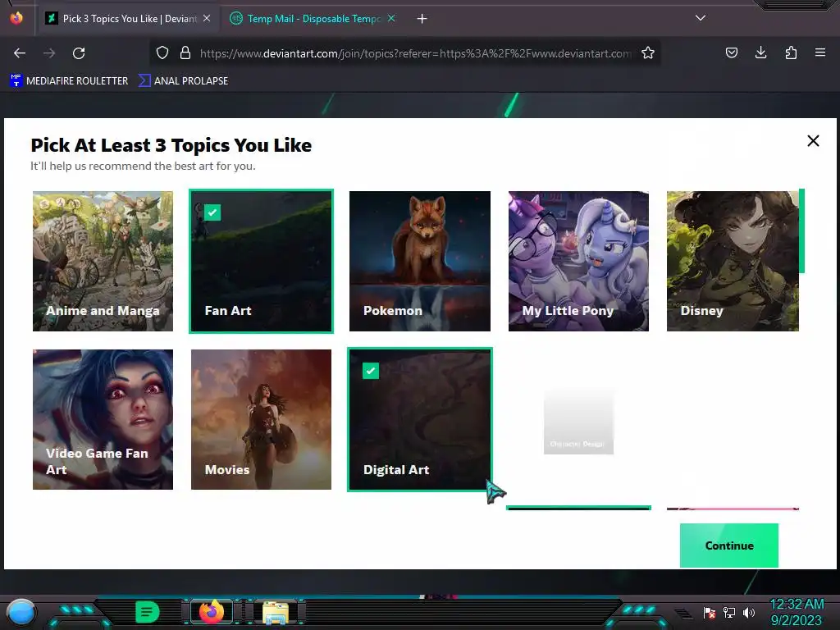This screenshot has width=840, height=630.
Task: Select the Video Game Fan Art topic
Action: click(103, 419)
